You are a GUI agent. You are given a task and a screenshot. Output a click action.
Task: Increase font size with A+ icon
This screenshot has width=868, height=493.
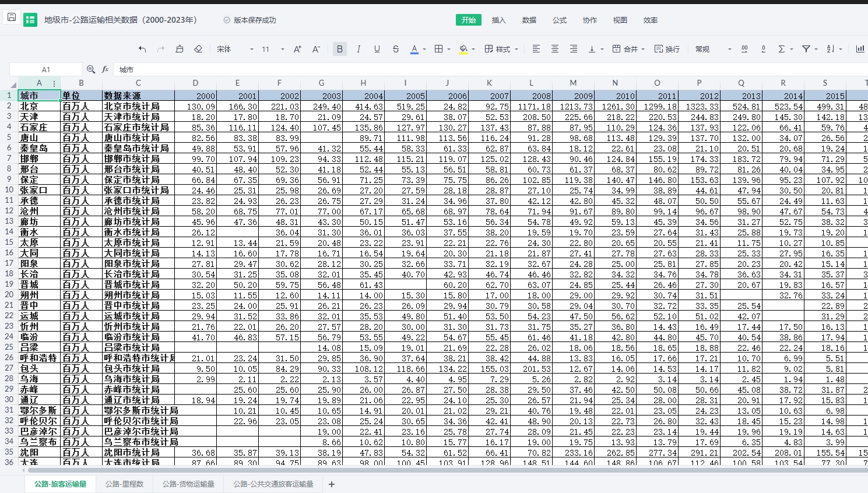click(x=297, y=49)
